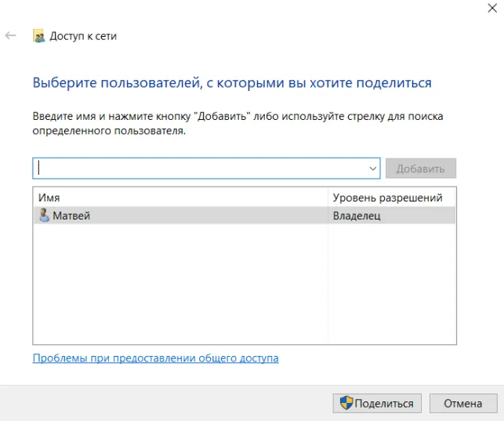Sort the list by the Имя column header
Viewport: 504px width, 421px height.
(180, 198)
